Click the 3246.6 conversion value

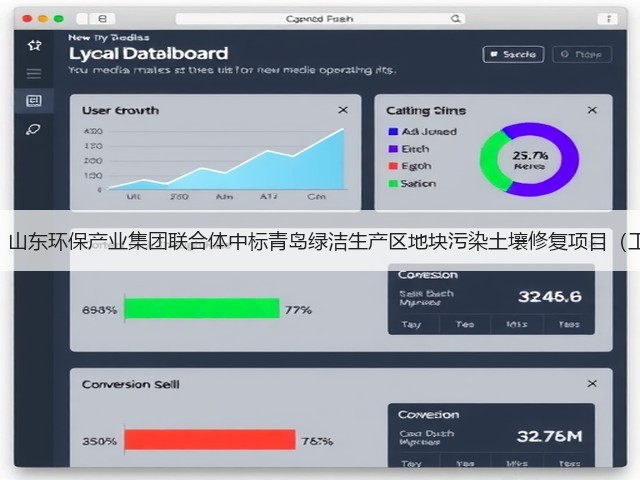coord(550,297)
